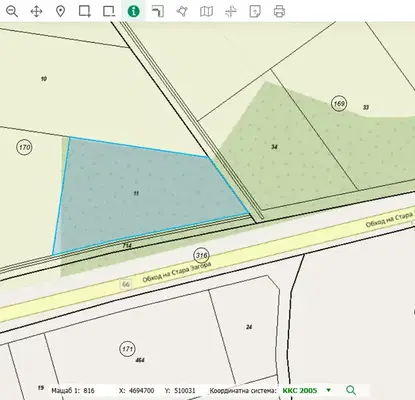415x400 pixels.
Task: Click the circled 316 label on the road
Action: point(201,256)
